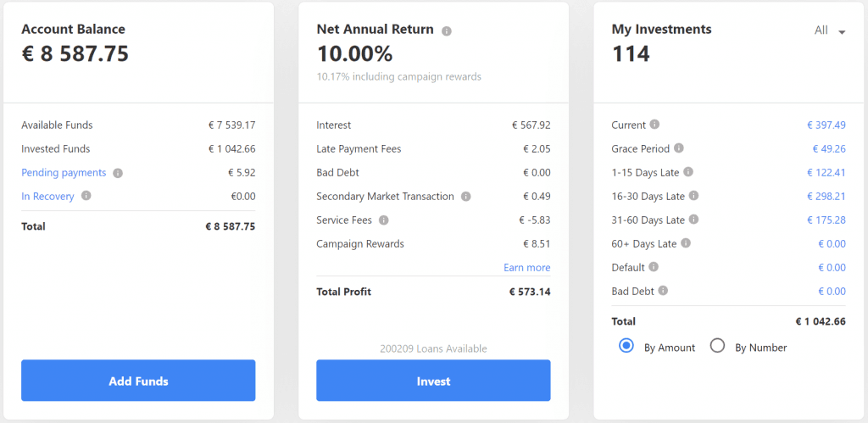
Task: Click info icon next to 16-30 Days Late
Action: point(694,196)
